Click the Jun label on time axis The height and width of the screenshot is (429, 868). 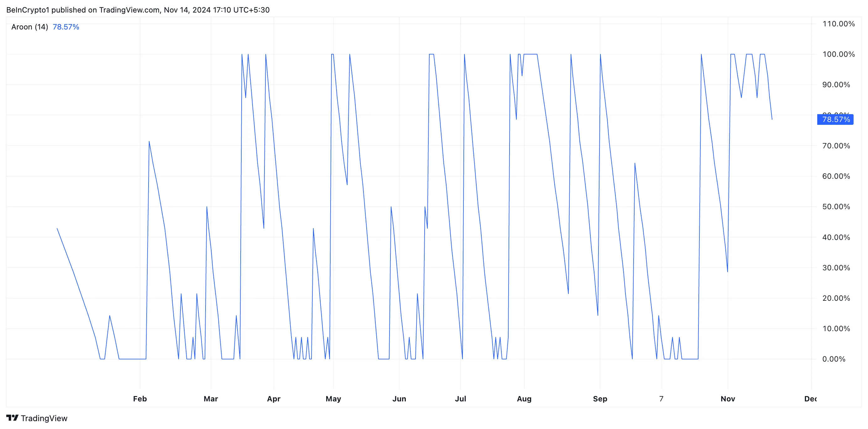(399, 399)
